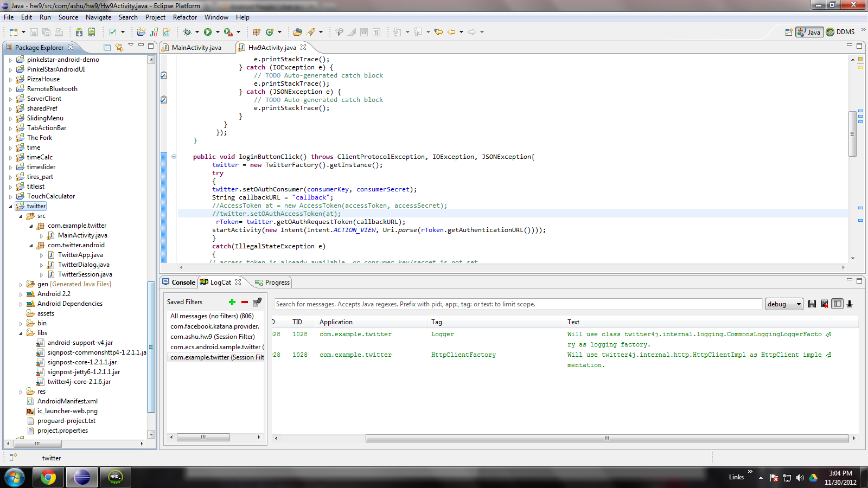Toggle Link with Editor in Package Explorer
The width and height of the screenshot is (868, 488).
pyautogui.click(x=119, y=47)
